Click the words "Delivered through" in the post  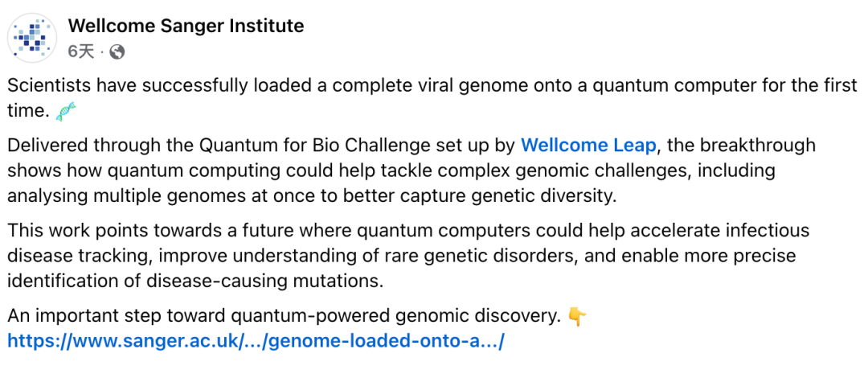pos(74,146)
